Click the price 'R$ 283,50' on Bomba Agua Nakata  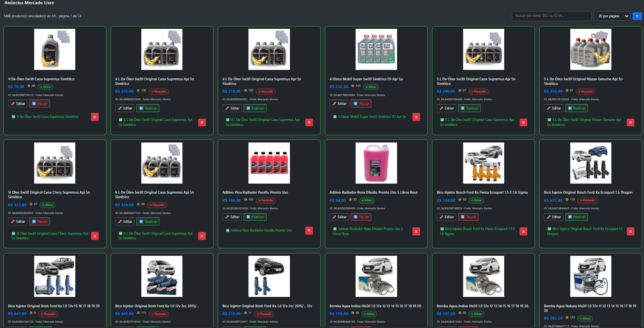point(553,318)
